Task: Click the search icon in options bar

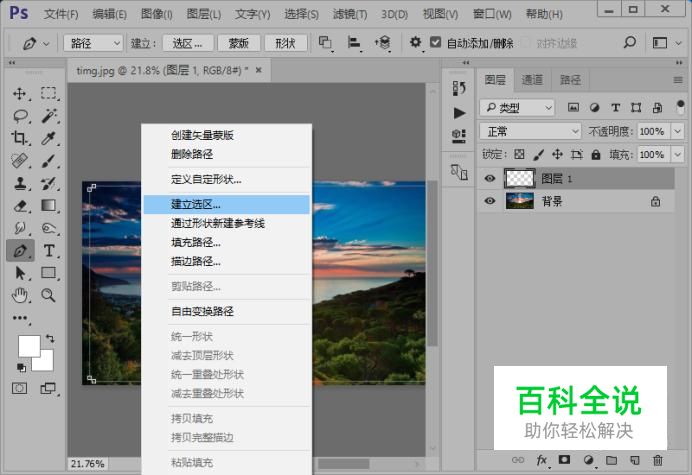Action: coord(630,43)
